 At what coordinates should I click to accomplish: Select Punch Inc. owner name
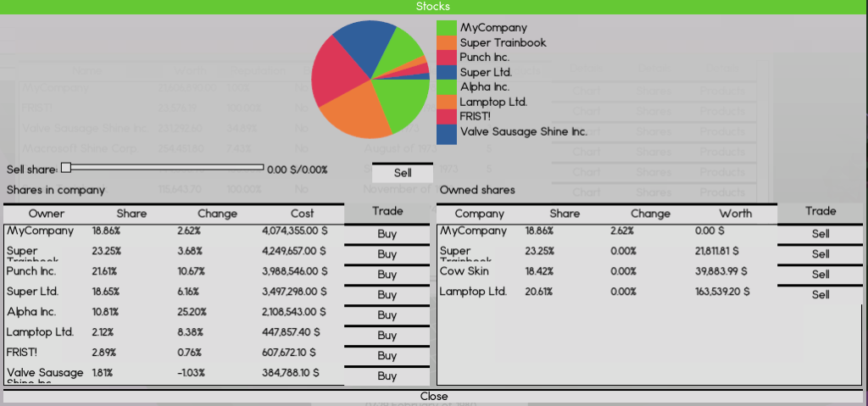coord(31,271)
